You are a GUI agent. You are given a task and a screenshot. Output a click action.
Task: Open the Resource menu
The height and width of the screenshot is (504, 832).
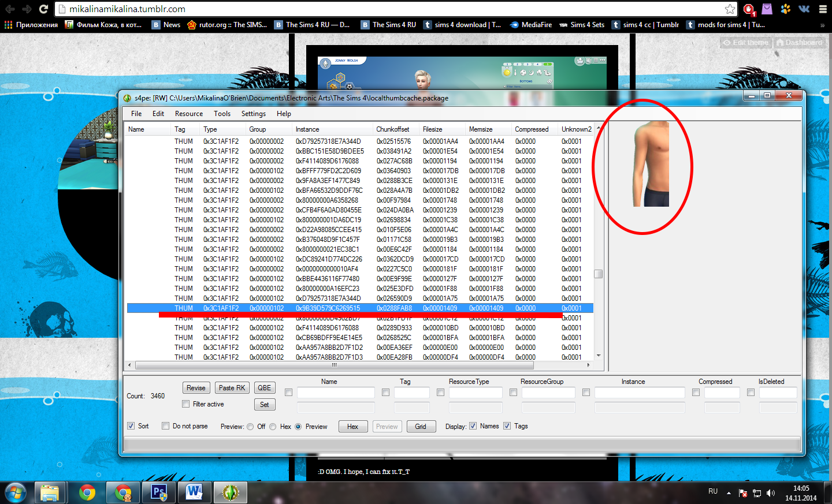(x=188, y=114)
